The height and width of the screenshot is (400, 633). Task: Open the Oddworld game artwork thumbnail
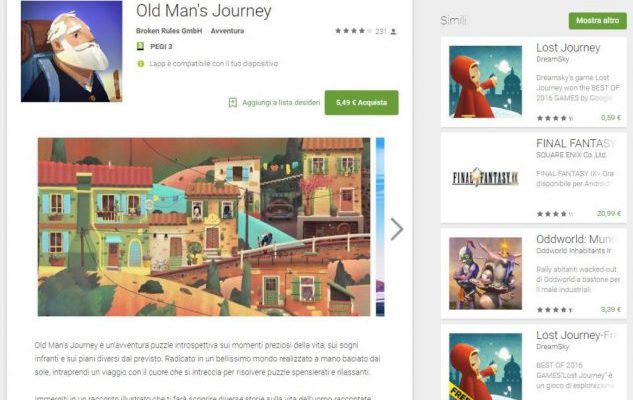(x=485, y=273)
